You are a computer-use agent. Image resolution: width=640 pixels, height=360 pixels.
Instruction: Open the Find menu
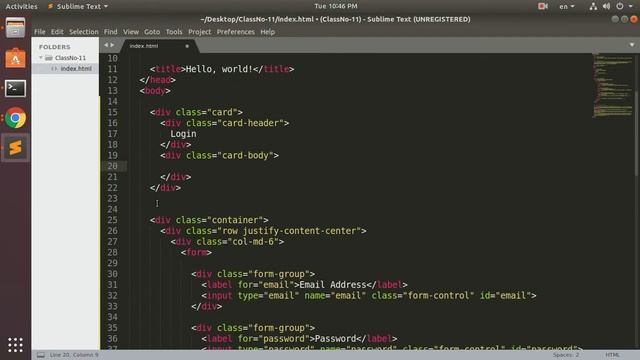coord(111,32)
